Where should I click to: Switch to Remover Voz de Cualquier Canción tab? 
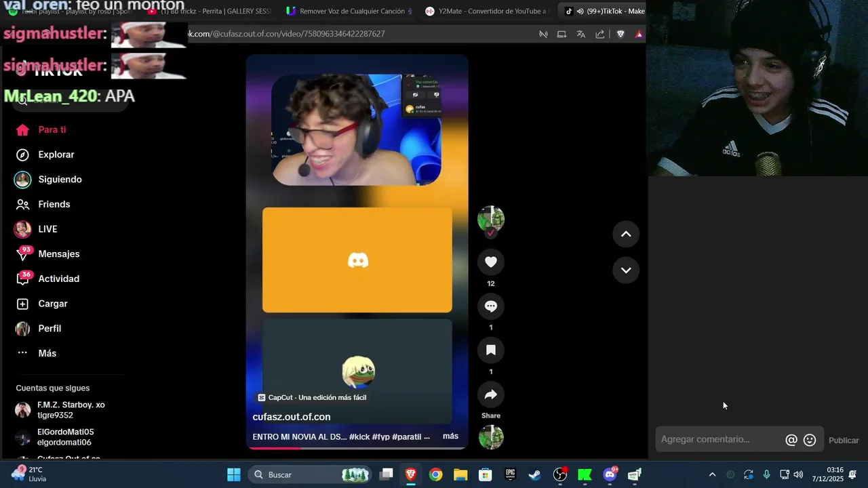point(349,11)
